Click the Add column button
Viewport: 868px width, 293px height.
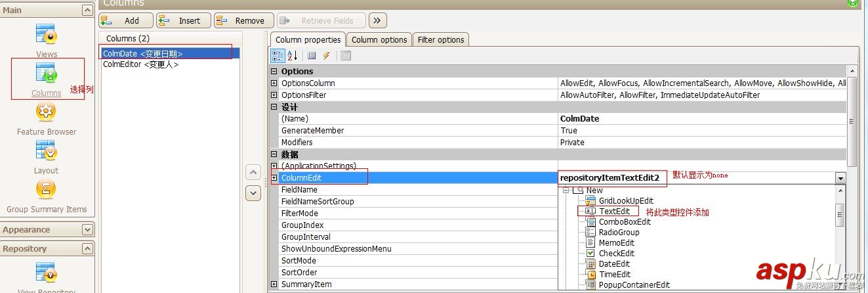126,20
